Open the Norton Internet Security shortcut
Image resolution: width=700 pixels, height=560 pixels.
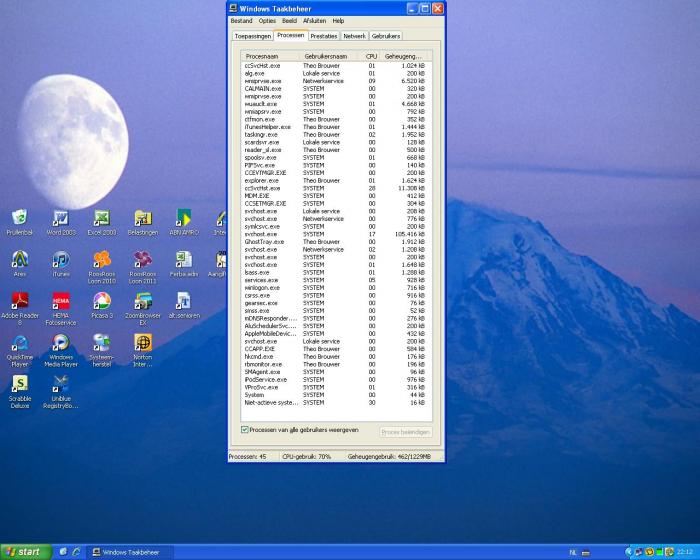pyautogui.click(x=143, y=344)
